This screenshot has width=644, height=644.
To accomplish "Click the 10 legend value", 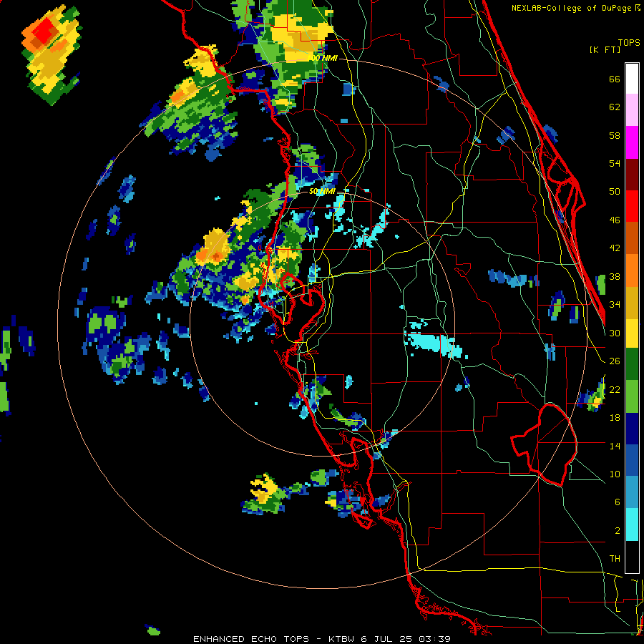I will 615,474.
